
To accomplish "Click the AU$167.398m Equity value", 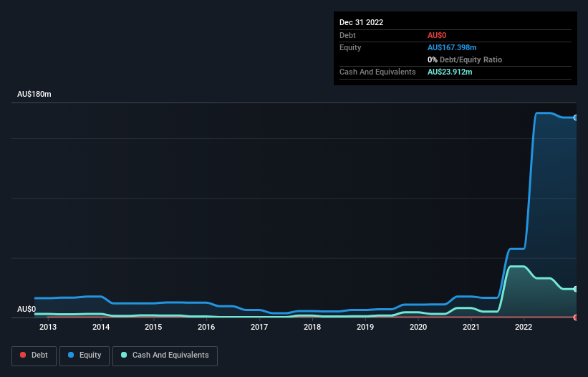I will point(452,47).
